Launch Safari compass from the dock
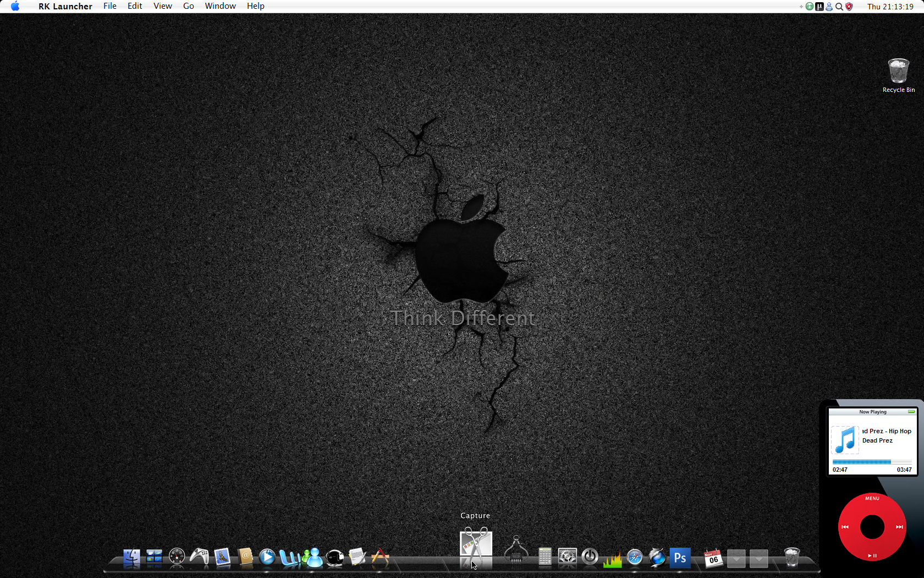Viewport: 924px width, 578px height. [635, 558]
